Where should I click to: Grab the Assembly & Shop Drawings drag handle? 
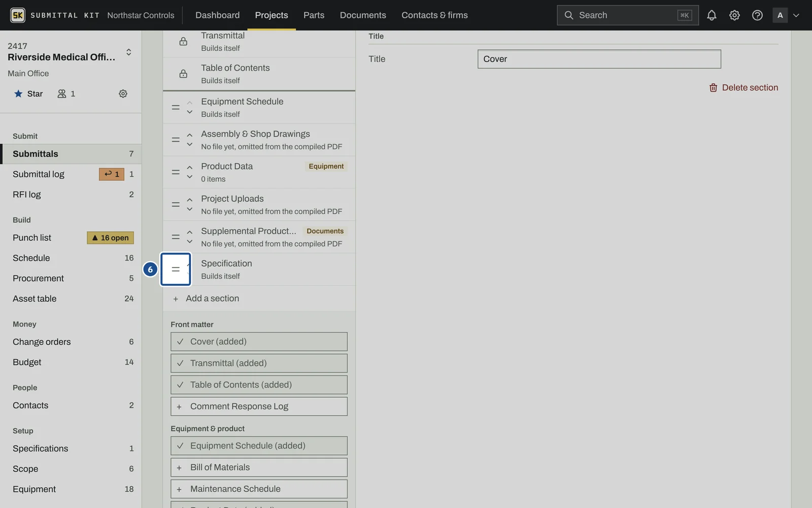point(176,140)
